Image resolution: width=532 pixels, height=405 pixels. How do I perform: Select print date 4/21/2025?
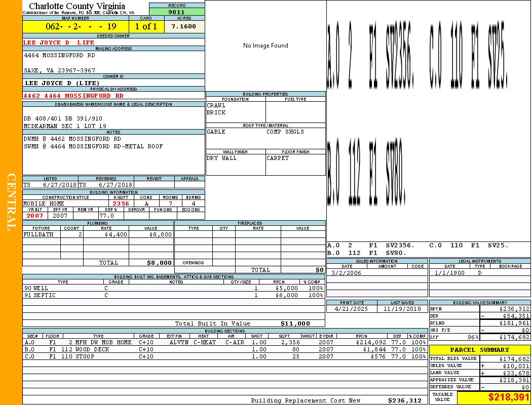[351, 309]
